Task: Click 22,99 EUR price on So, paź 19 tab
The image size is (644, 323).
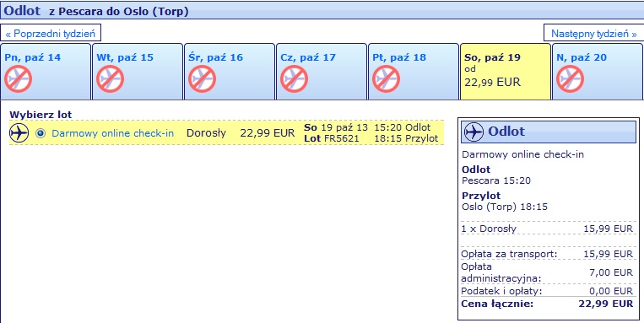Action: tap(492, 82)
